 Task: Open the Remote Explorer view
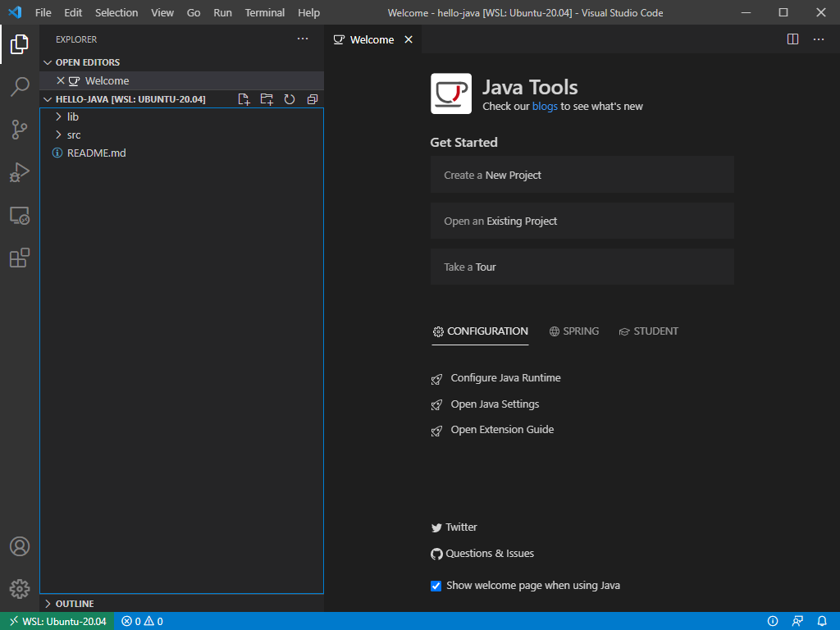(x=20, y=216)
